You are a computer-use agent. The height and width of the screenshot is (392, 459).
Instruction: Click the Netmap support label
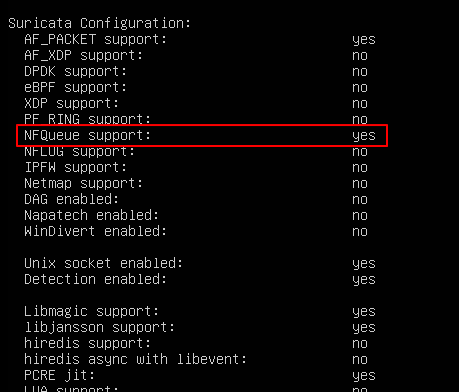coord(83,184)
